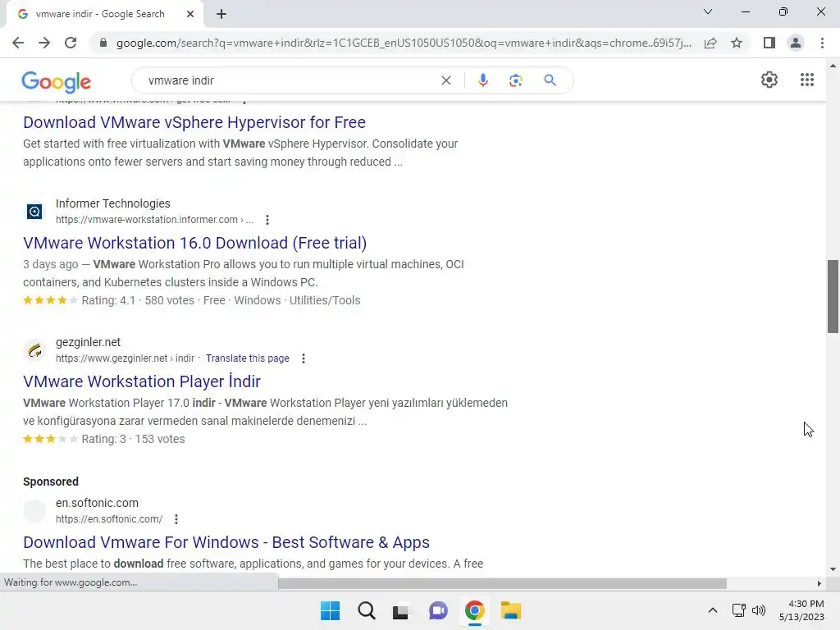The image size is (840, 630).
Task: Edit the vmware indir search field
Action: 290,80
